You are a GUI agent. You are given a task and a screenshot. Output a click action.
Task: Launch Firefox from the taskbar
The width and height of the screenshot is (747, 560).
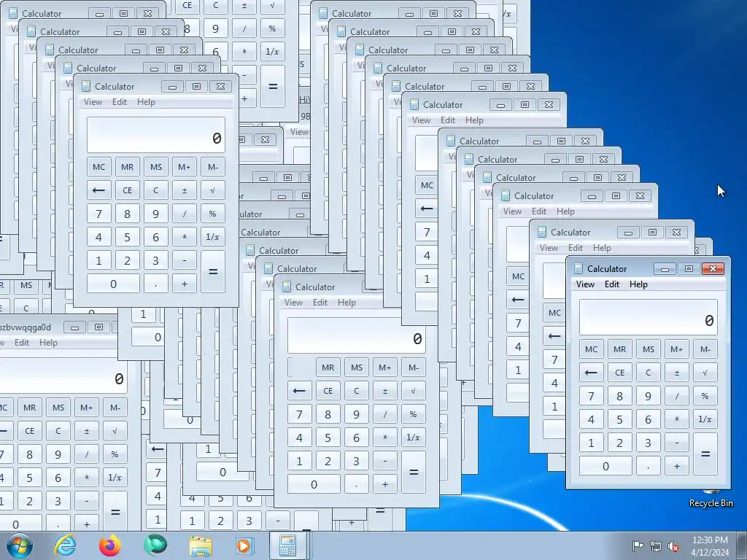[x=110, y=545]
